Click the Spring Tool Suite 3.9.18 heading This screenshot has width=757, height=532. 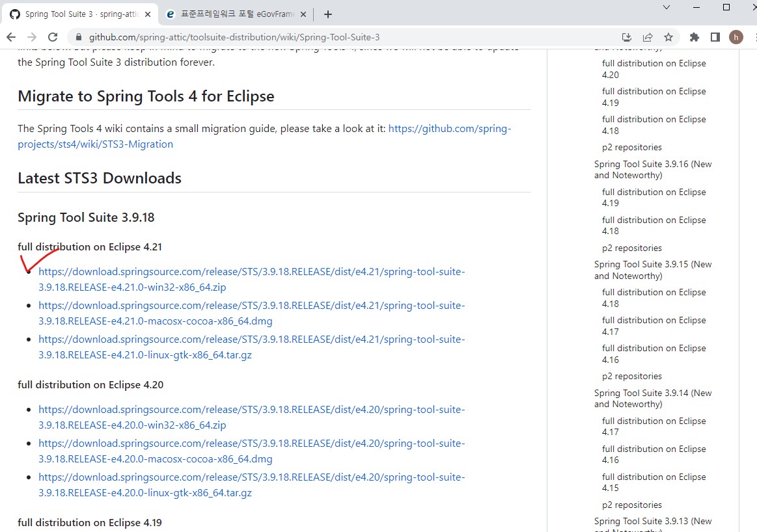[x=86, y=217]
